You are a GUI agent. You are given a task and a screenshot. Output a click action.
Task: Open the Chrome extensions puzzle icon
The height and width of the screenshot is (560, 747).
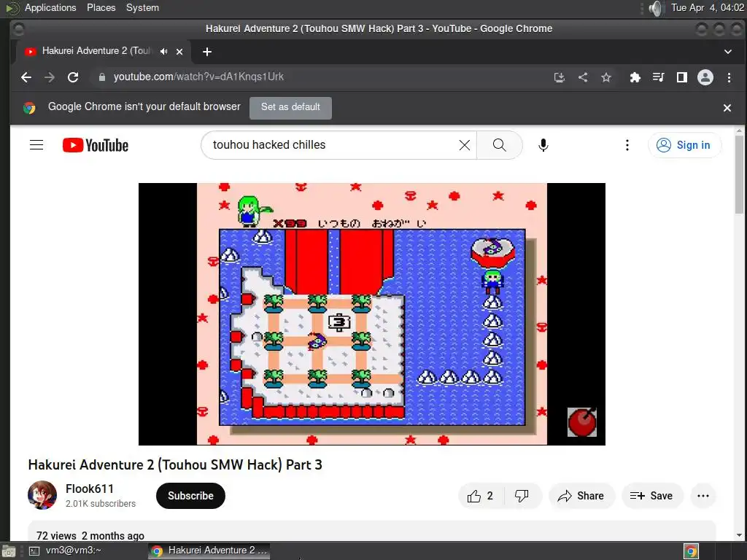pyautogui.click(x=635, y=77)
